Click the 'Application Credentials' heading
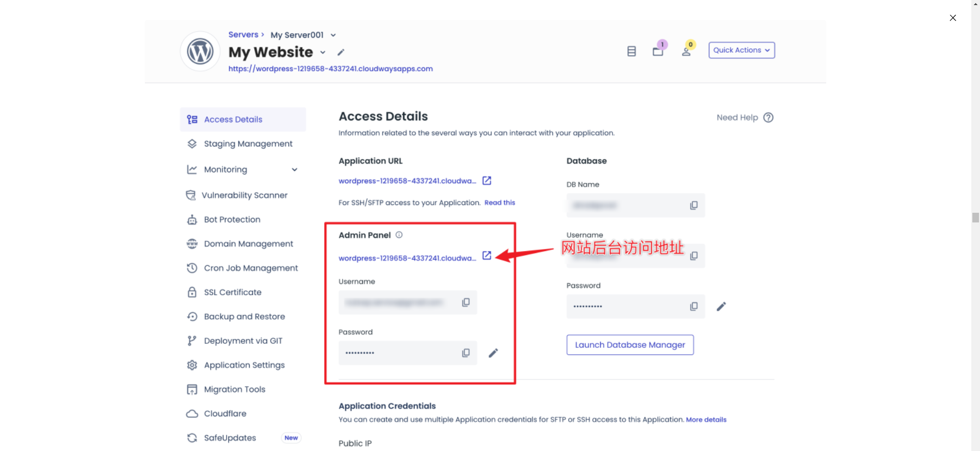 387,406
